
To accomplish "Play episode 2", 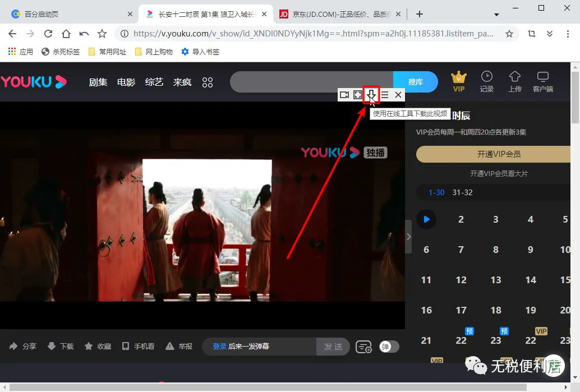I will pos(461,219).
